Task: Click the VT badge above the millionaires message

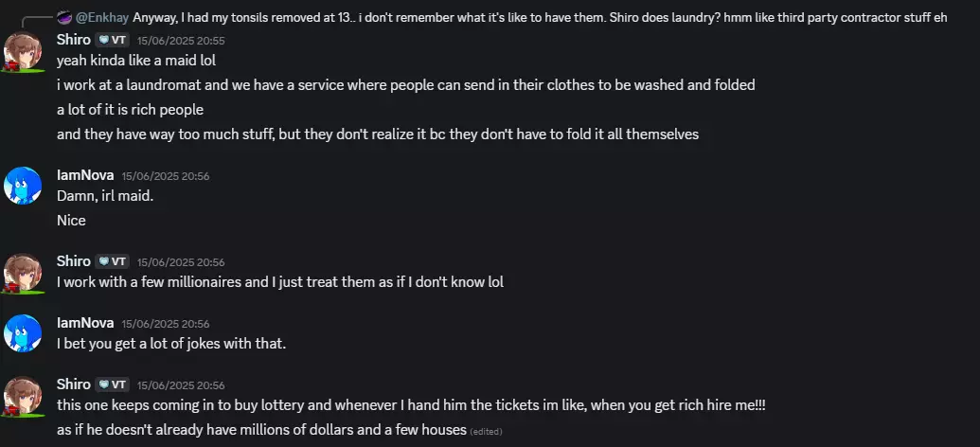Action: [x=113, y=261]
